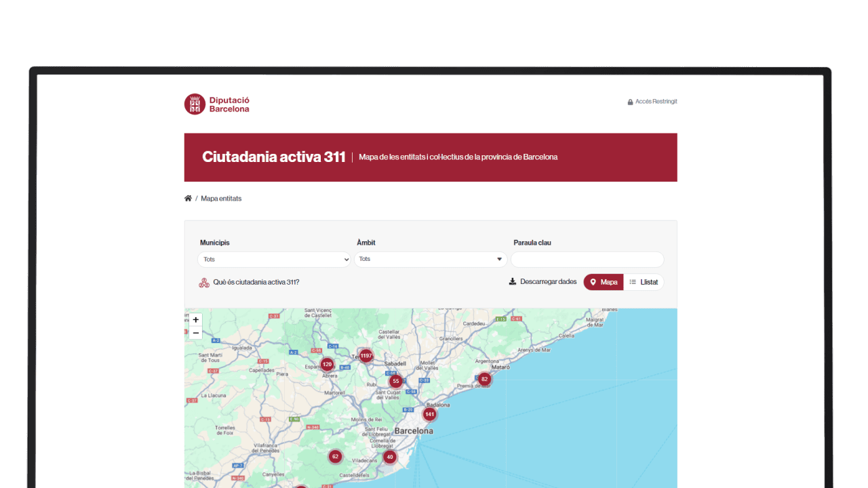Focus the Paraula clau input field
The height and width of the screenshot is (488, 868).
(x=587, y=259)
